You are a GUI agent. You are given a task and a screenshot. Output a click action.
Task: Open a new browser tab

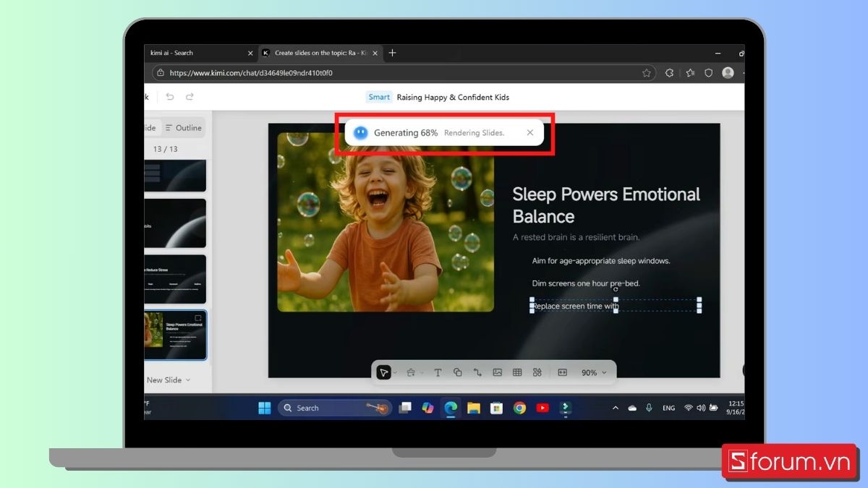pyautogui.click(x=392, y=53)
